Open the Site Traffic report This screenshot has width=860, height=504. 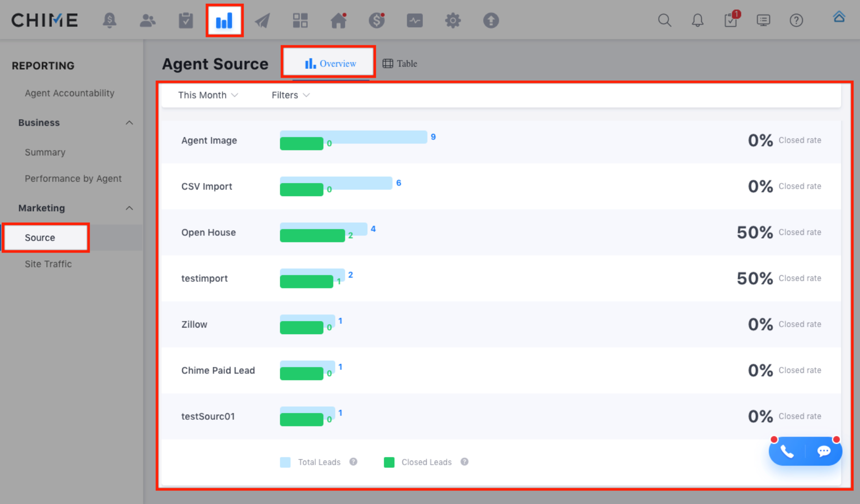48,264
